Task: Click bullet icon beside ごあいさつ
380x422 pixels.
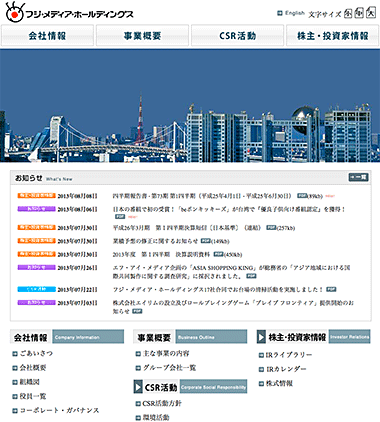Action: (x=15, y=354)
